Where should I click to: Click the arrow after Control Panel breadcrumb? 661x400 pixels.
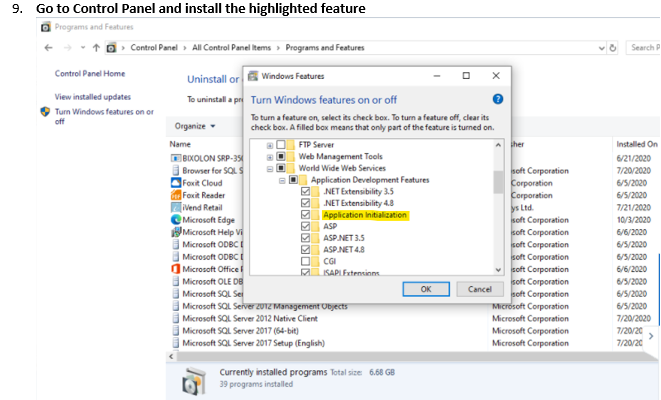coord(185,48)
